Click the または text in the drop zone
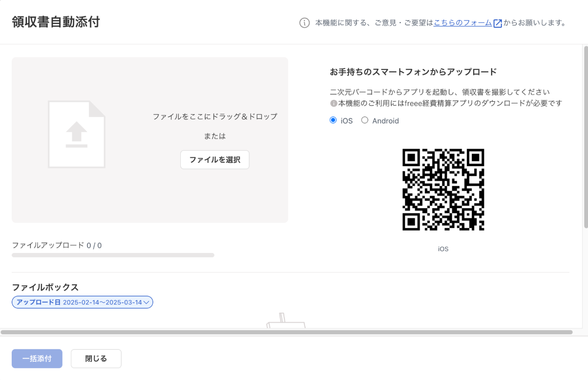The height and width of the screenshot is (380, 588). pyautogui.click(x=215, y=136)
